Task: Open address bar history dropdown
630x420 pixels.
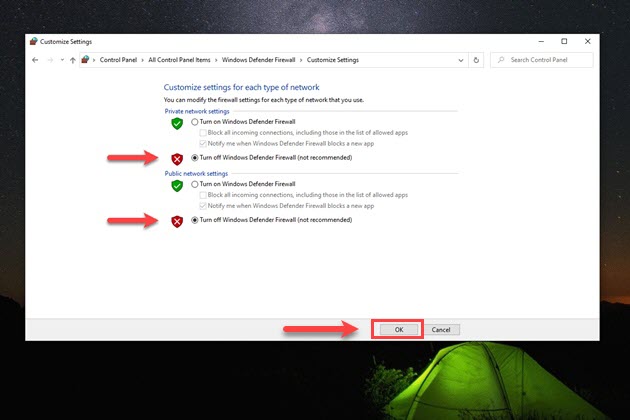Action: (x=460, y=60)
